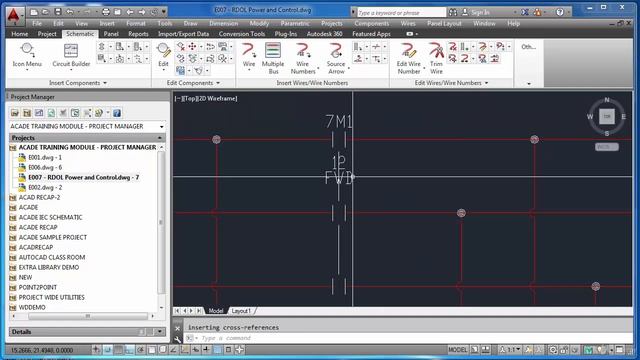The height and width of the screenshot is (360, 640).
Task: Launch Circuit Builder
Action: (71, 55)
